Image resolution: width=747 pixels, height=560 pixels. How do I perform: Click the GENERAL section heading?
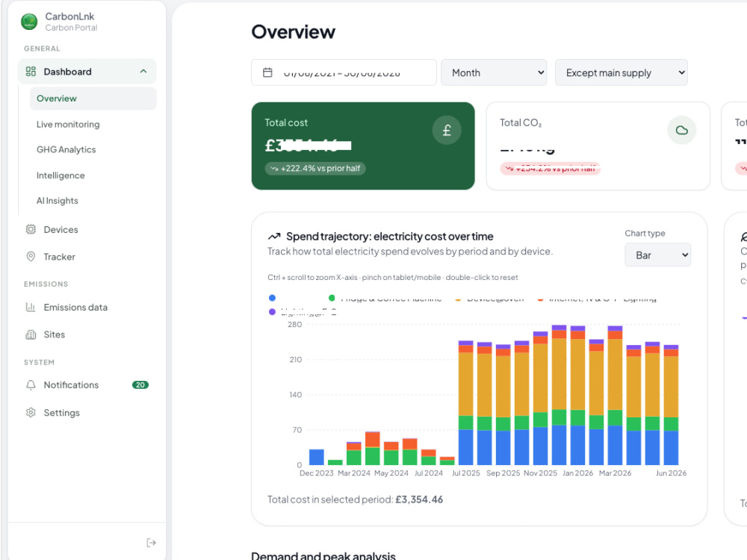pyautogui.click(x=42, y=49)
